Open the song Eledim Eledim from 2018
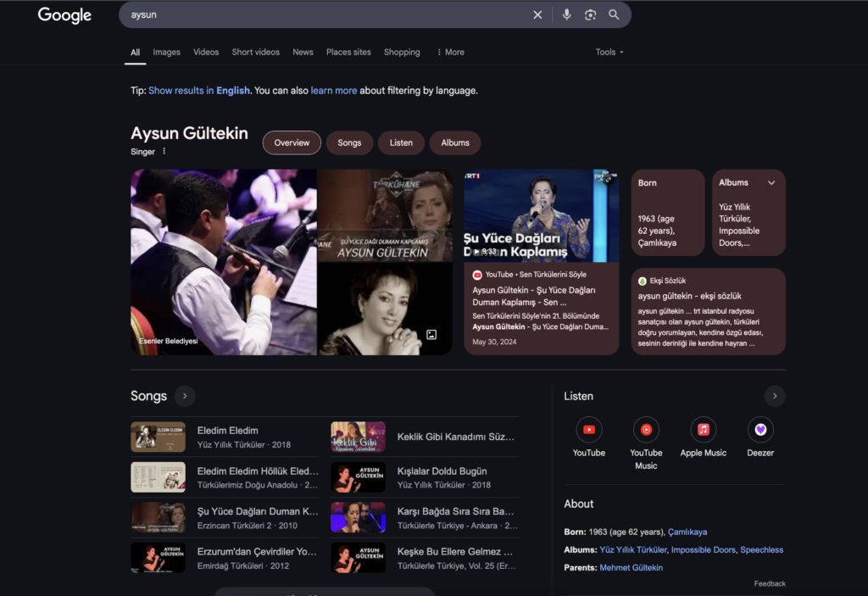The width and height of the screenshot is (868, 596). point(225,437)
